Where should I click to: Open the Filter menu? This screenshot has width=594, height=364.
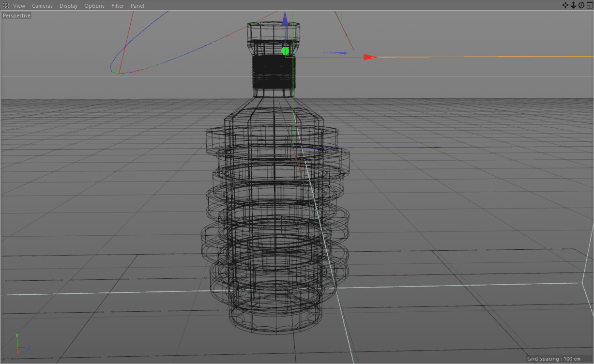tap(117, 5)
